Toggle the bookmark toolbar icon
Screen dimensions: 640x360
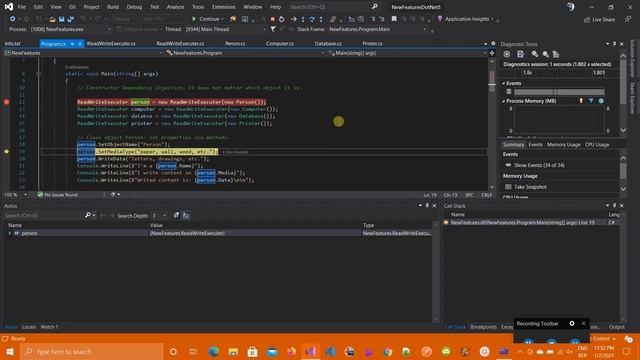pyautogui.click(x=394, y=19)
